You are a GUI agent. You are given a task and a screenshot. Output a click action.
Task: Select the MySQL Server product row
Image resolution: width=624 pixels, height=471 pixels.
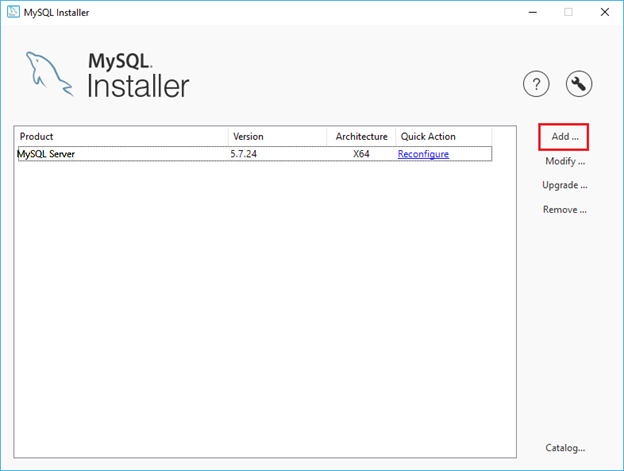255,154
